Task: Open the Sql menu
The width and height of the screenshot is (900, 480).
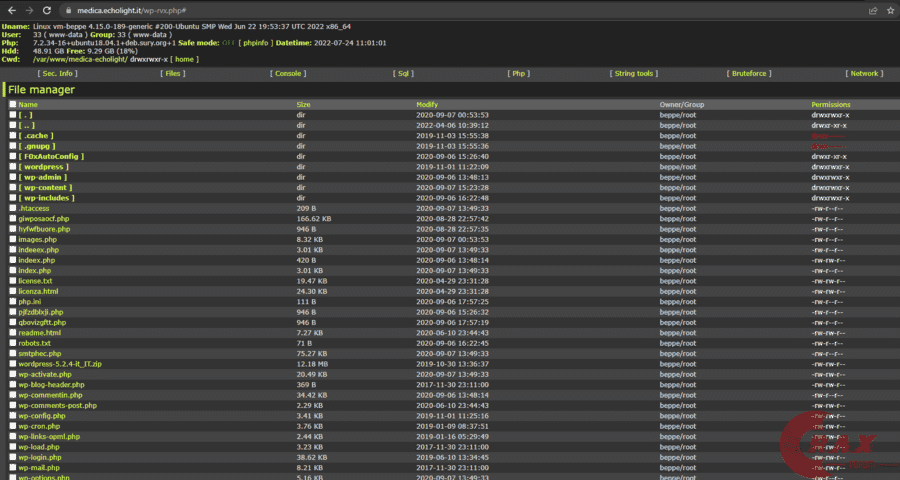Action: click(x=404, y=73)
